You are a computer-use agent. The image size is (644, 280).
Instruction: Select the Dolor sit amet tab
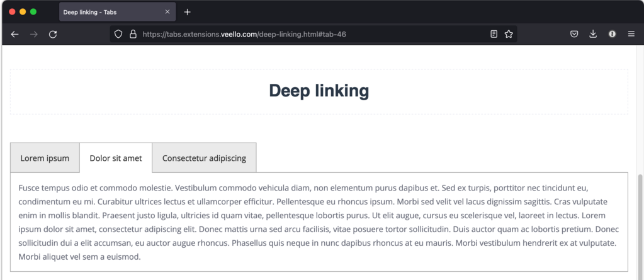(x=116, y=158)
